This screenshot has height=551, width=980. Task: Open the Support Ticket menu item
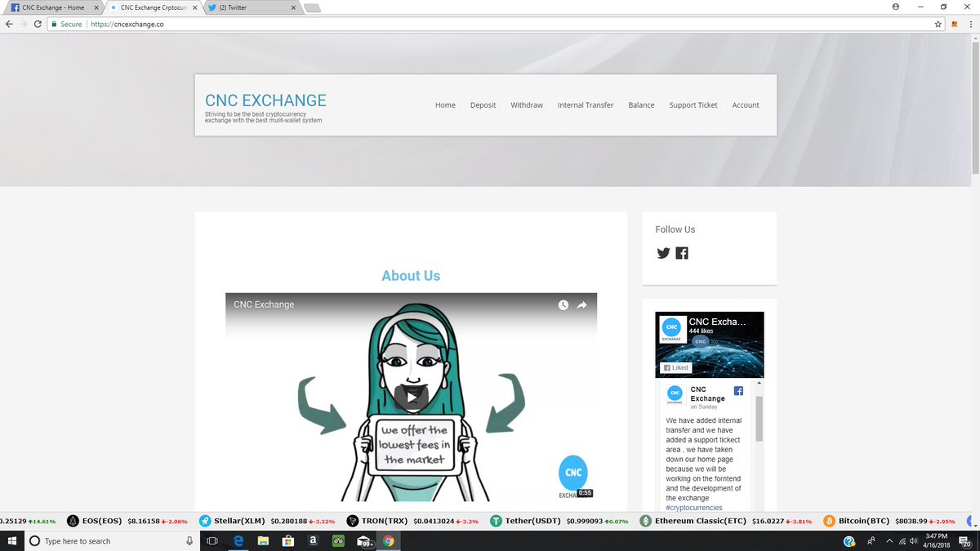(x=693, y=105)
